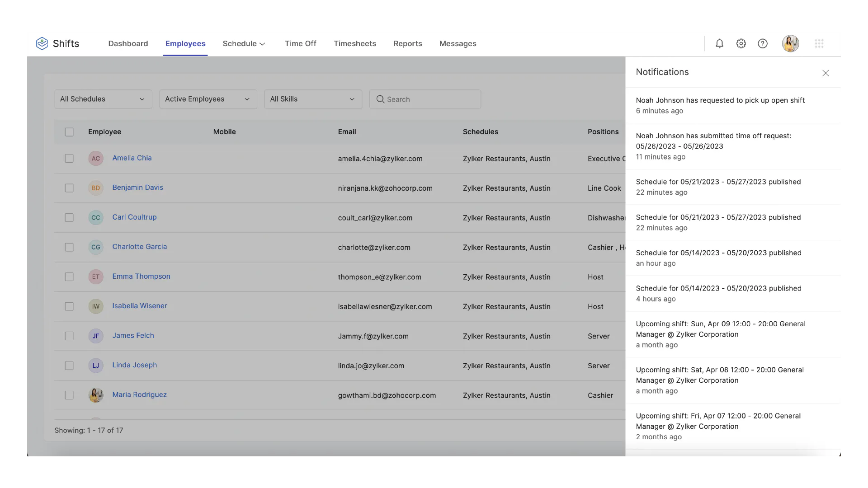This screenshot has height=488, width=868.
Task: Click Amelia Chia's AC avatar
Action: 96,158
